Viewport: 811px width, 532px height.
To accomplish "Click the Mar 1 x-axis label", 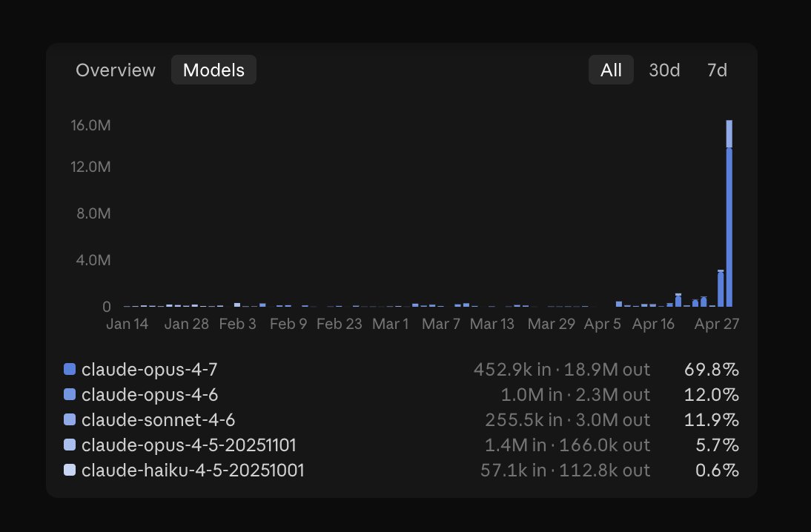I will click(391, 324).
